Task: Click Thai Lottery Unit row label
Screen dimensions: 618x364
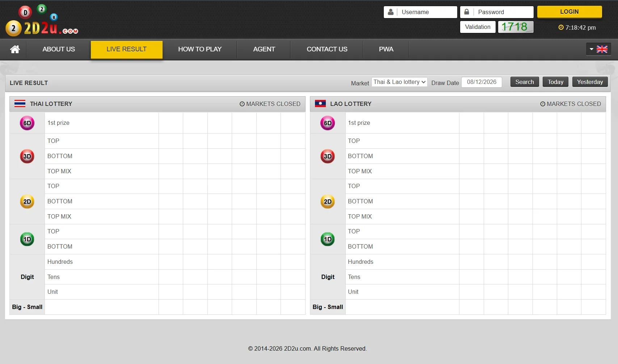Action: point(52,292)
